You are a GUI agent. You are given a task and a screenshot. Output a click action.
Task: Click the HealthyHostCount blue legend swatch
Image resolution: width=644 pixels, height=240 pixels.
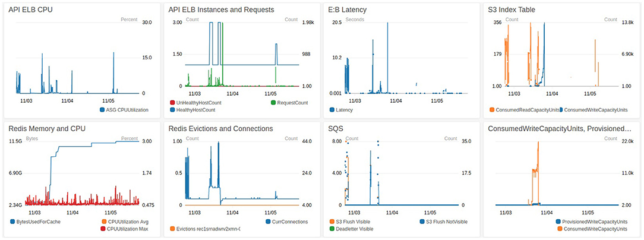pos(172,110)
